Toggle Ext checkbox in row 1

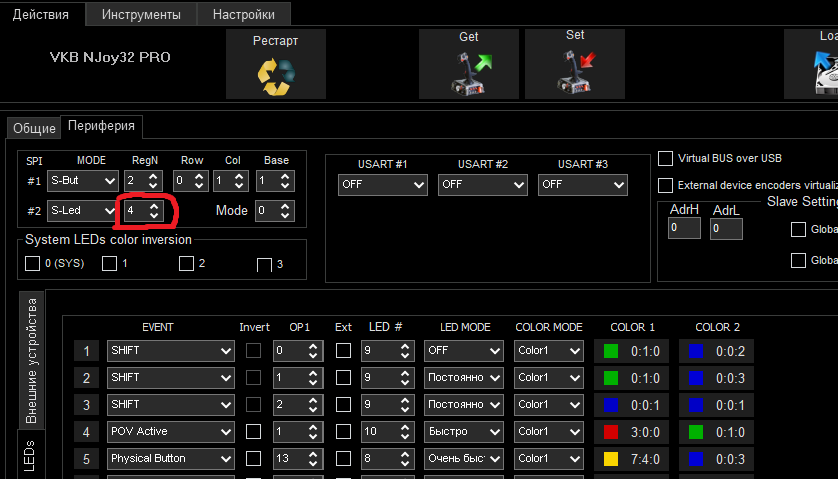coord(343,351)
